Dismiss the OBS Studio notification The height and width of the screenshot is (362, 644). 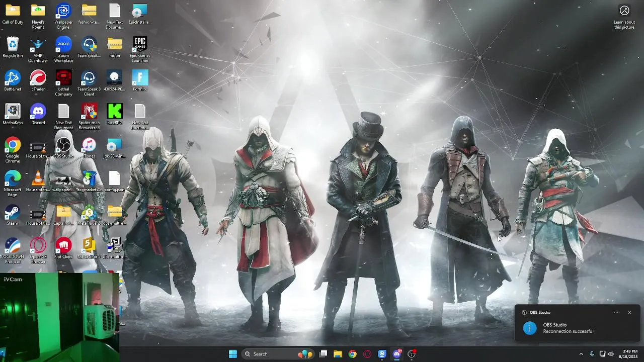click(629, 312)
